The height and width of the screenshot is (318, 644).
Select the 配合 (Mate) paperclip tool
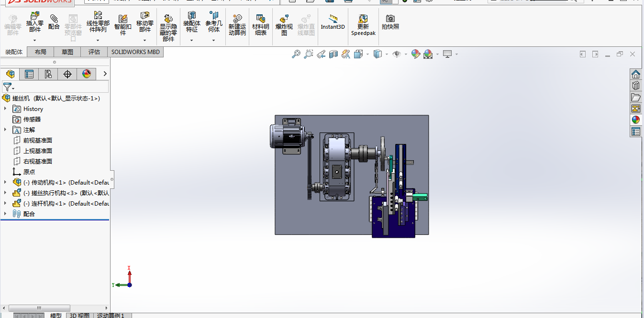click(54, 22)
